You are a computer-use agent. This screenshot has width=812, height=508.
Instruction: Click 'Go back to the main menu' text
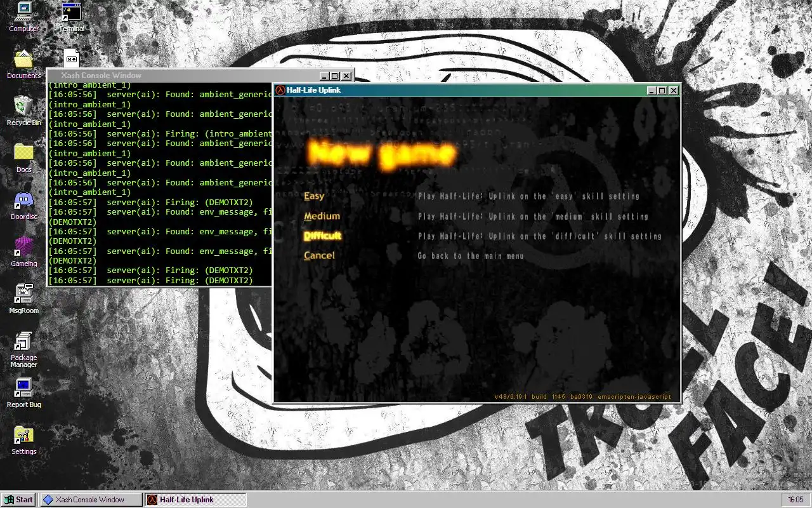471,256
